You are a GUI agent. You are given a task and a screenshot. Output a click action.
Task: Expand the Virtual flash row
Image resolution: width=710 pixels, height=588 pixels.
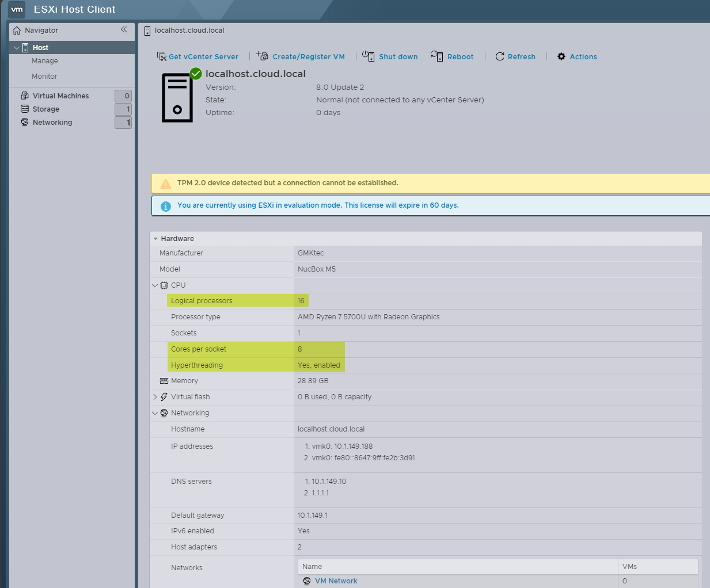155,397
